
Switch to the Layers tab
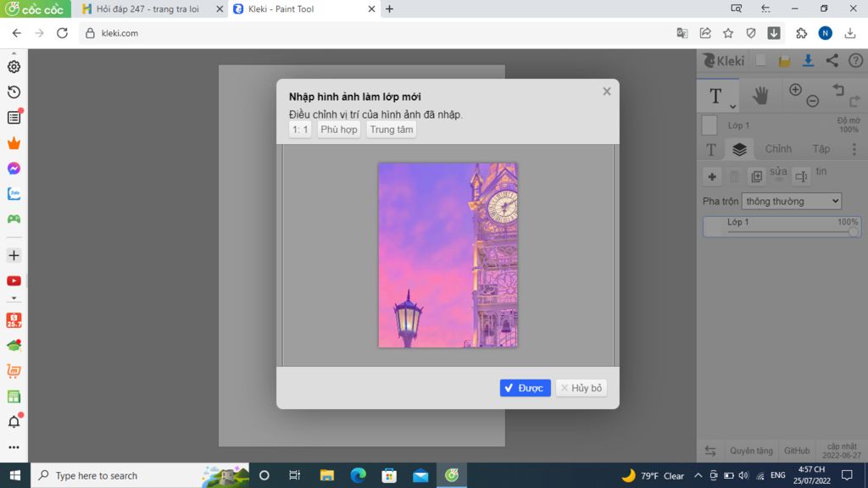pos(739,149)
